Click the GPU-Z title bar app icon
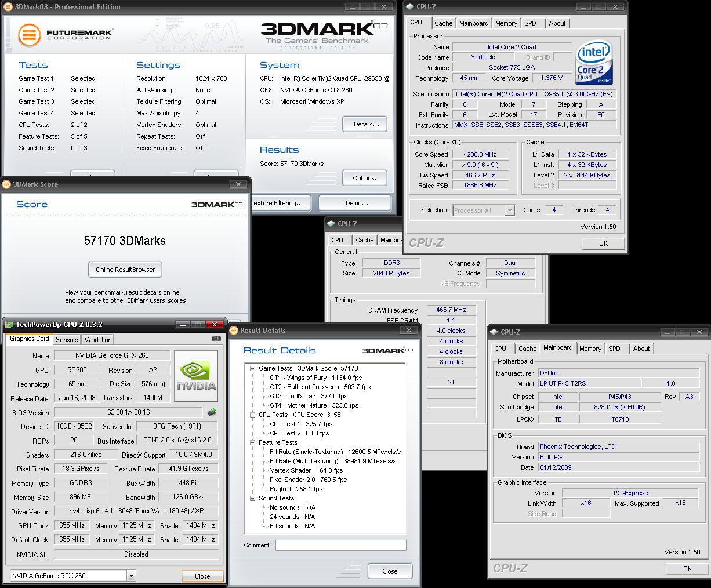This screenshot has width=711, height=588. point(9,325)
